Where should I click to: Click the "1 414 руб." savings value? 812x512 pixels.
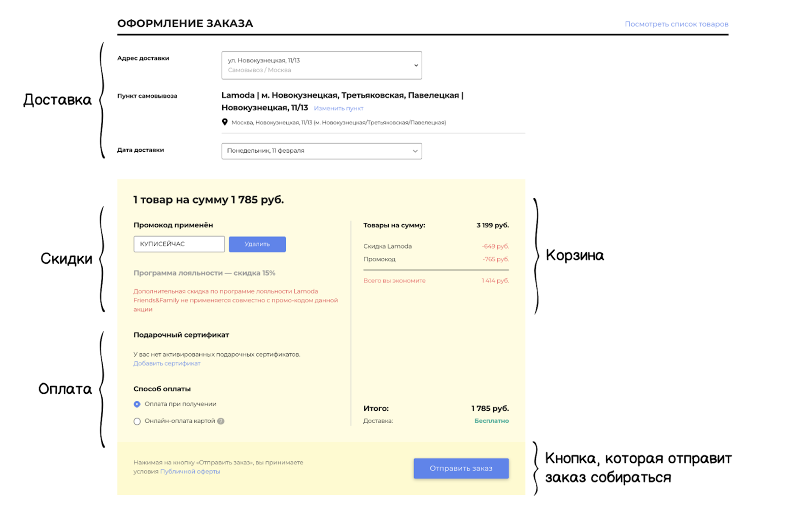pyautogui.click(x=495, y=281)
